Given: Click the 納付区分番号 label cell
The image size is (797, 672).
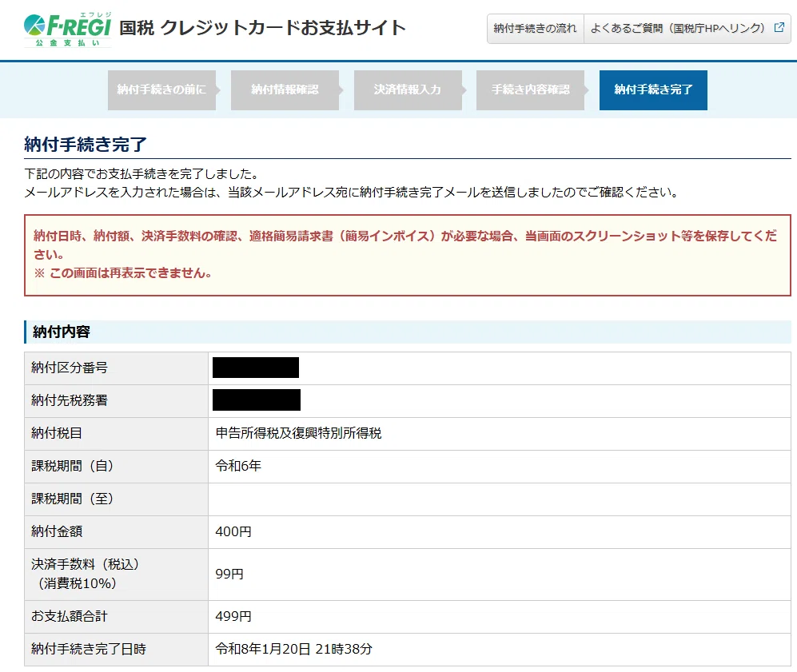Looking at the screenshot, I should click(117, 368).
